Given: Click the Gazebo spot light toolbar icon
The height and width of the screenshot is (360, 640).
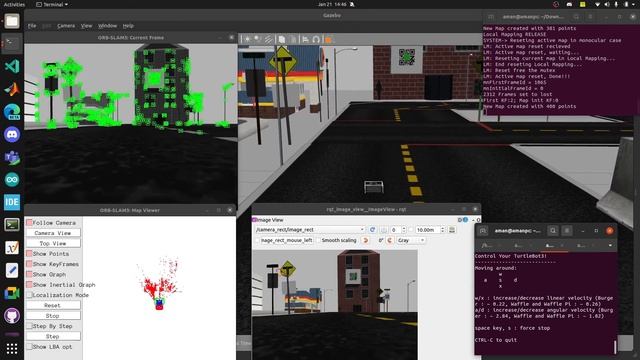Looking at the screenshot, I should tap(258, 39).
